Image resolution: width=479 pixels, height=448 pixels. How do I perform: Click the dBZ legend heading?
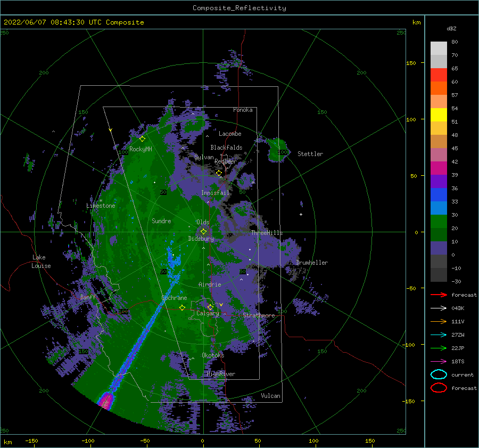tap(451, 28)
